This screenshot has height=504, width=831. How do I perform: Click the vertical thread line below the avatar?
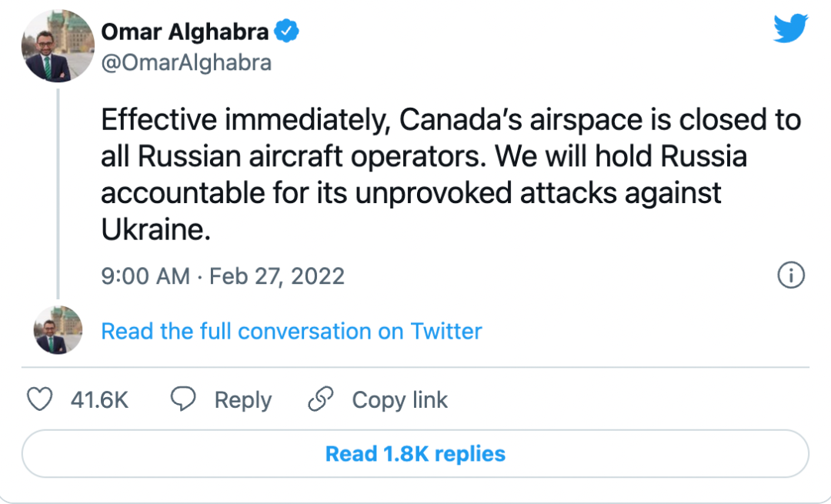tap(58, 192)
